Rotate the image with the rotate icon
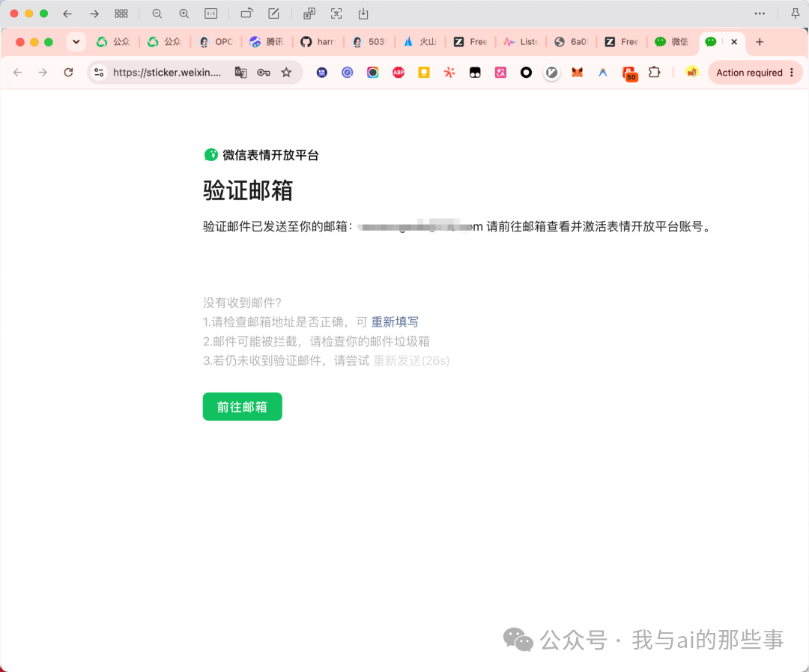The height and width of the screenshot is (672, 809). point(247,14)
